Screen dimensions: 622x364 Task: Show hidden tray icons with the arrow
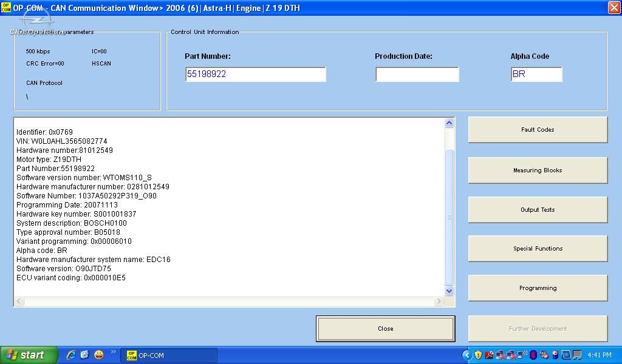(467, 356)
